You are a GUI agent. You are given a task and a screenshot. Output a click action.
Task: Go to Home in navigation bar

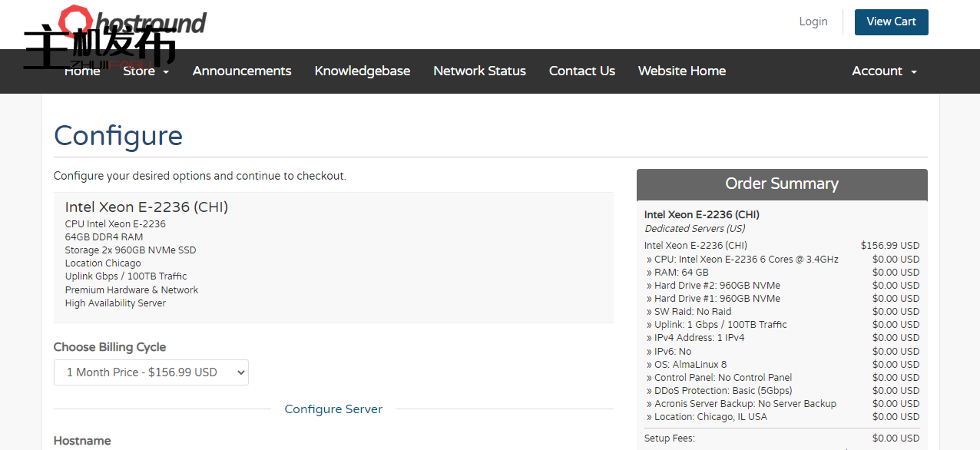[82, 71]
